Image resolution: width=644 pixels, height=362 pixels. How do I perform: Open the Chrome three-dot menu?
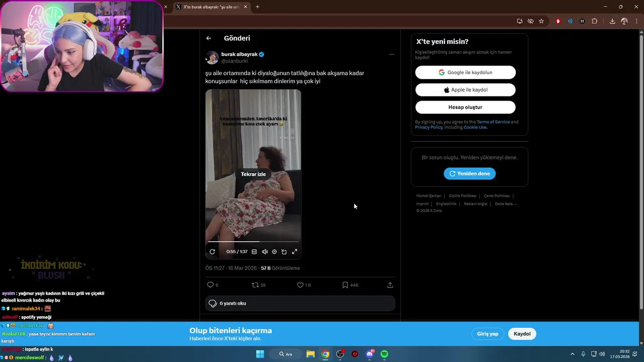[x=636, y=21]
